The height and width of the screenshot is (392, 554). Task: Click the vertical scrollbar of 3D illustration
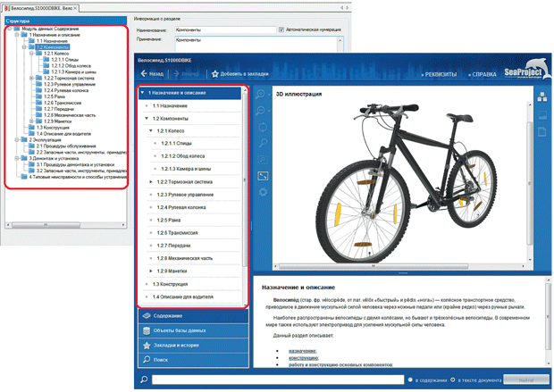530,183
